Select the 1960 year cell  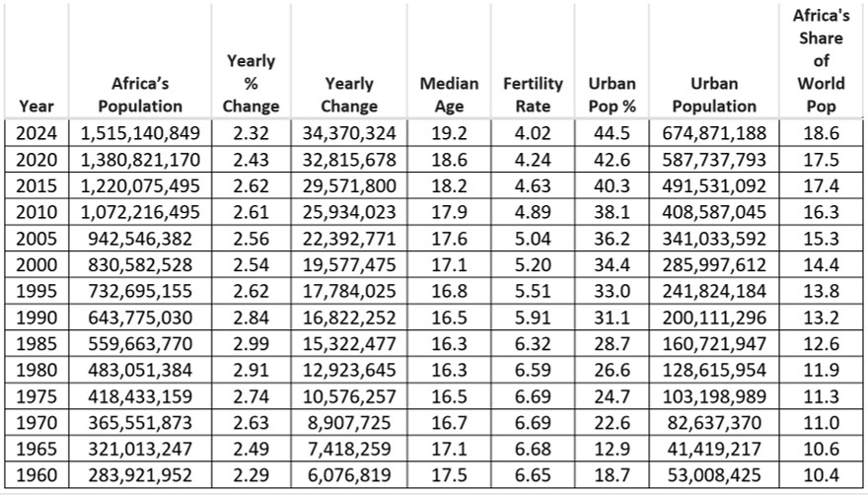click(x=36, y=475)
